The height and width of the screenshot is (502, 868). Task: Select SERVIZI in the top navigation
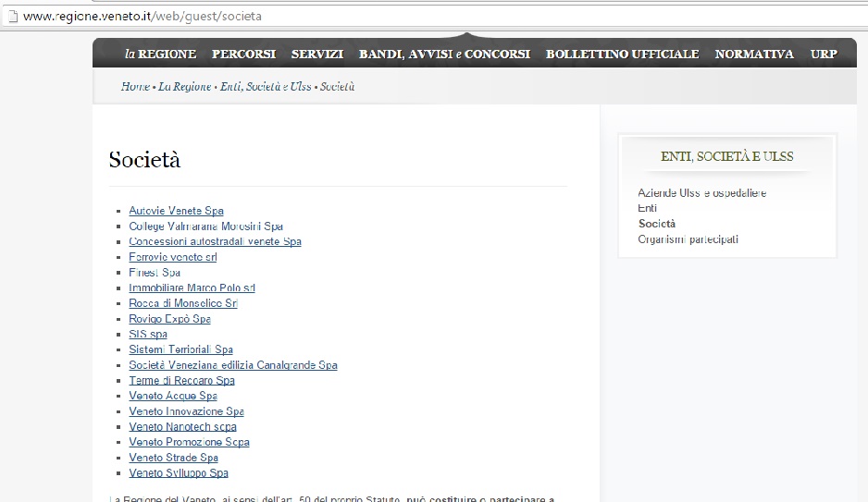tap(317, 55)
